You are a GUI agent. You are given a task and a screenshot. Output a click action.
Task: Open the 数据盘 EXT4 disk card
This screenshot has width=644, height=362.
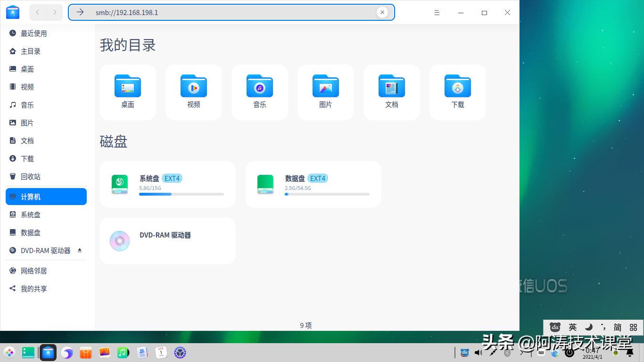tap(313, 184)
